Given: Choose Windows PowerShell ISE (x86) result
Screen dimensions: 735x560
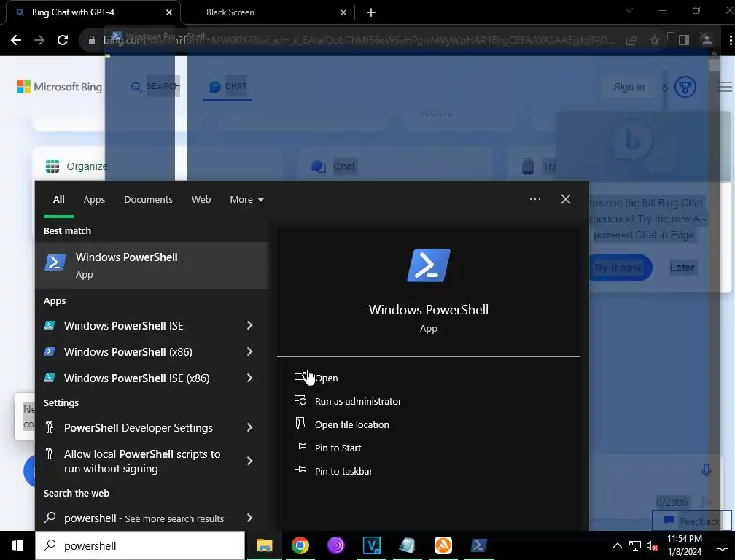Looking at the screenshot, I should (136, 378).
